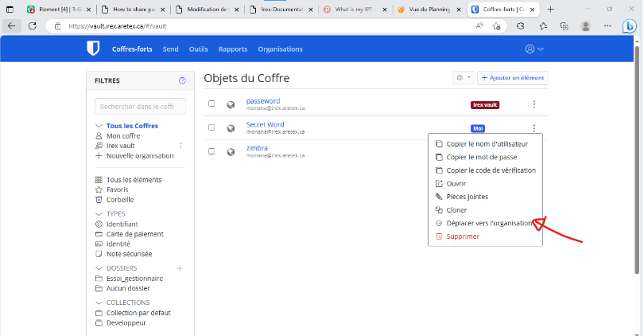This screenshot has height=336, width=644.
Task: Open the Secret Word item link
Action: (265, 124)
